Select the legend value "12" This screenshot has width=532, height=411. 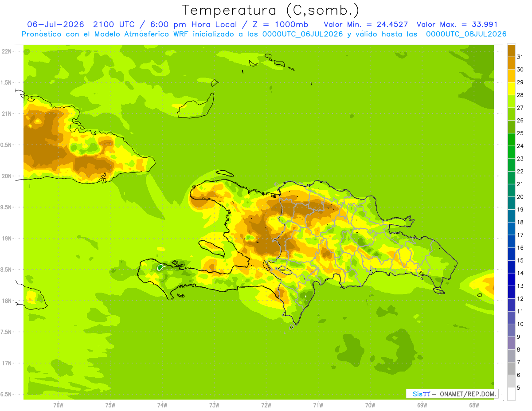tap(520, 299)
